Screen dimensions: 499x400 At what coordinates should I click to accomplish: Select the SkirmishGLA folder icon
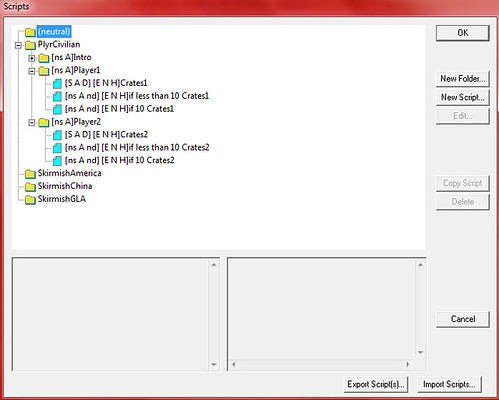click(30, 199)
